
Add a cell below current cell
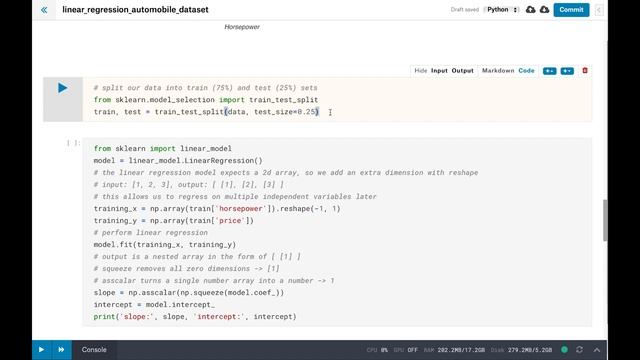tap(567, 71)
